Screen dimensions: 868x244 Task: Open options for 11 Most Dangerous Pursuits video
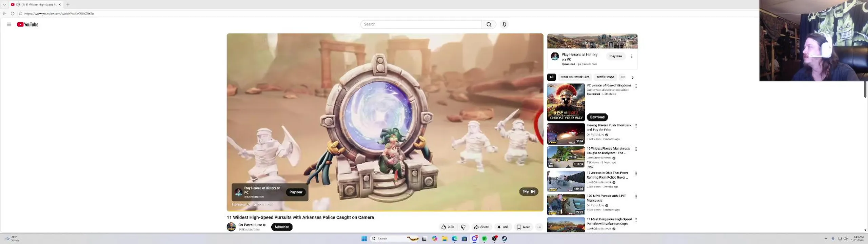click(636, 220)
